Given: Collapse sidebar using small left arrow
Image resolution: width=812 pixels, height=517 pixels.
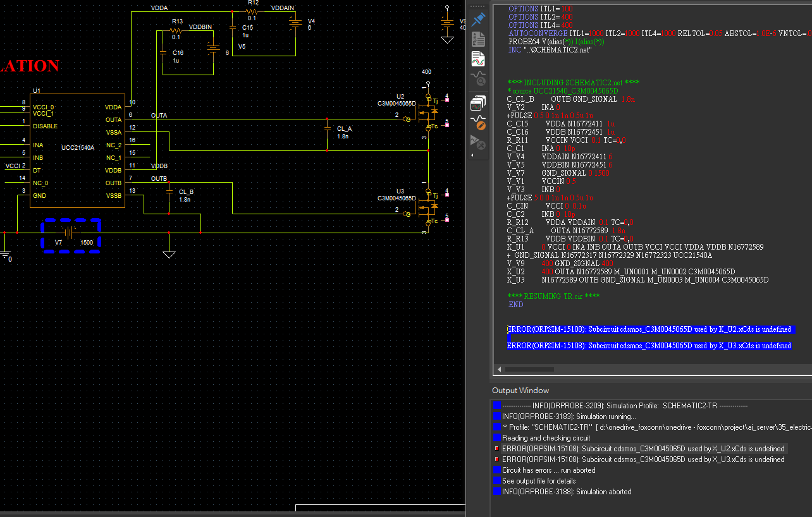Looking at the screenshot, I should pos(472,155).
